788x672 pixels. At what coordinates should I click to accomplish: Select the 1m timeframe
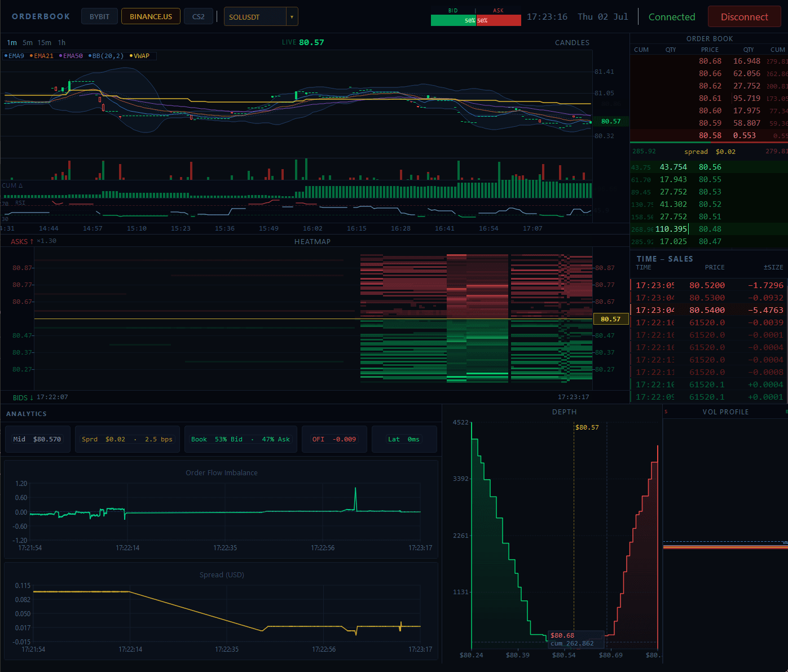tap(12, 42)
